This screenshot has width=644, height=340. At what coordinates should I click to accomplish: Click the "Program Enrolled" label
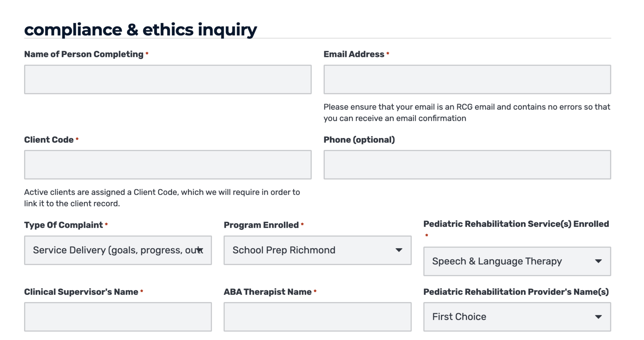[x=261, y=225]
